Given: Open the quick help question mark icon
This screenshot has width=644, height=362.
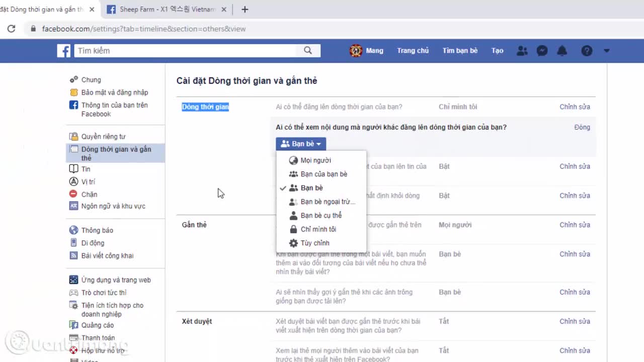Looking at the screenshot, I should coord(587,51).
